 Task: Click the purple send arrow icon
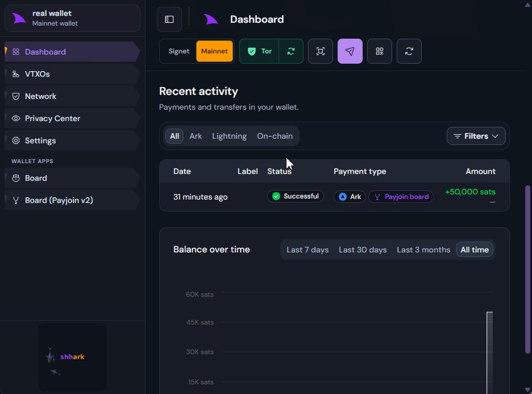(350, 51)
